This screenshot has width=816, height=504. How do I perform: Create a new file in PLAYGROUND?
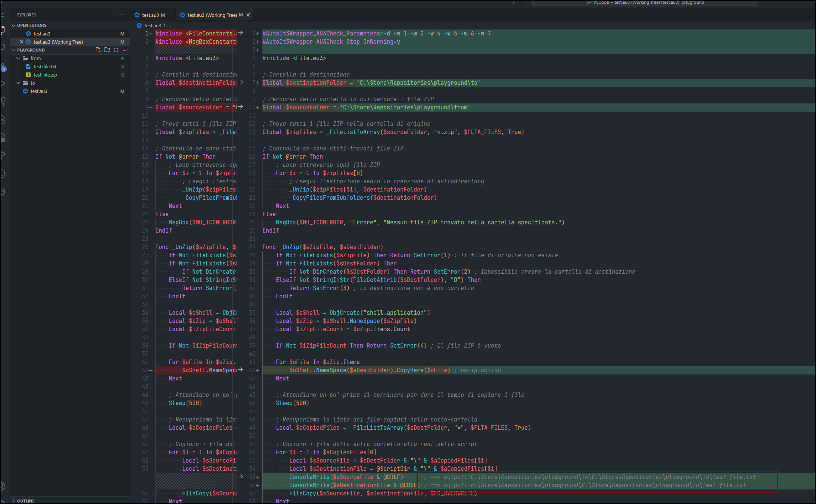(98, 50)
